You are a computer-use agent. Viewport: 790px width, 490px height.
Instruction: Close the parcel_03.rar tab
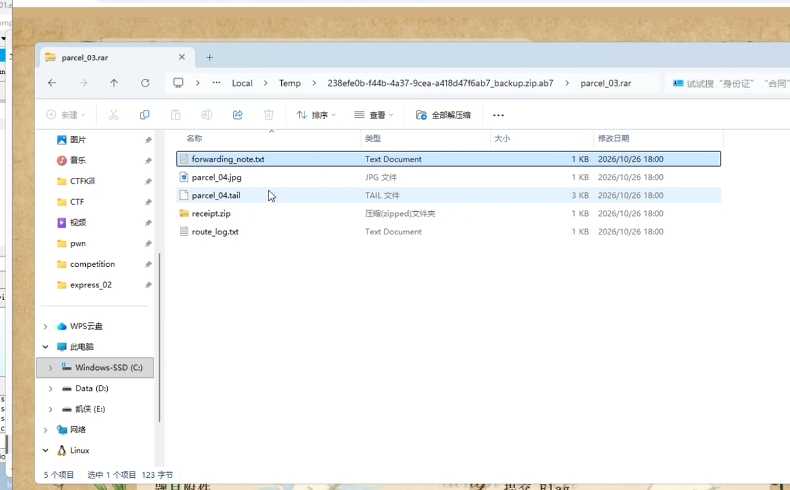click(182, 57)
